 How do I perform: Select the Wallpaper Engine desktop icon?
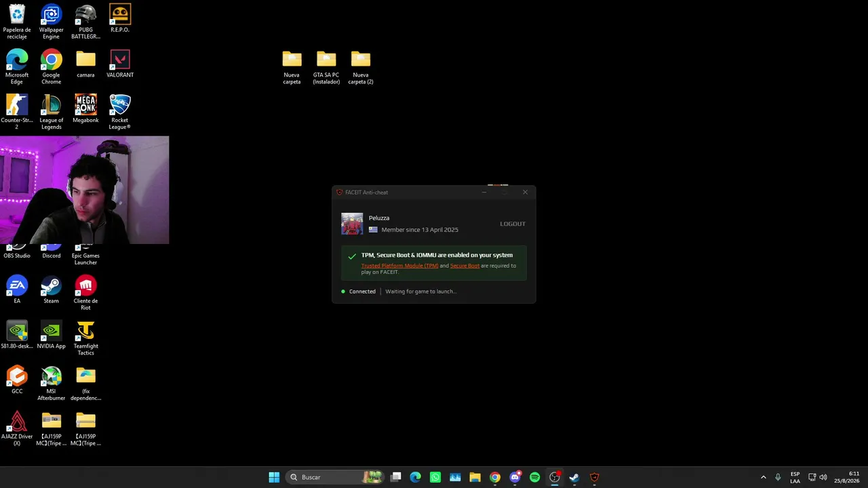pyautogui.click(x=51, y=22)
